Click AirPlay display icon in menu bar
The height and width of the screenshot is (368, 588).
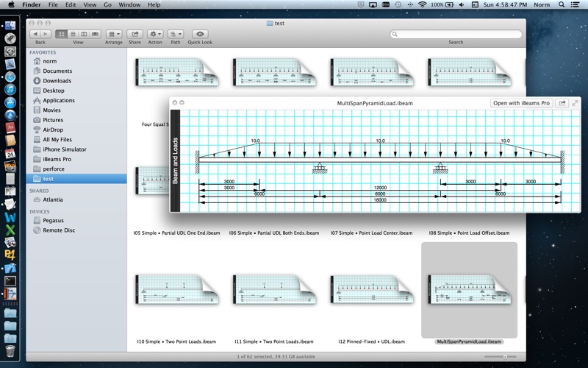point(373,4)
